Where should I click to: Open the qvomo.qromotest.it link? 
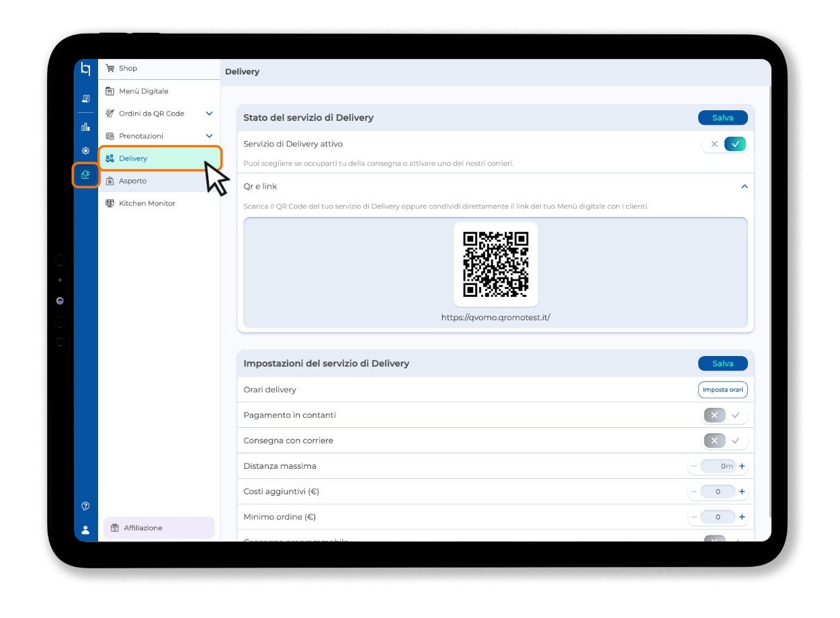496,318
